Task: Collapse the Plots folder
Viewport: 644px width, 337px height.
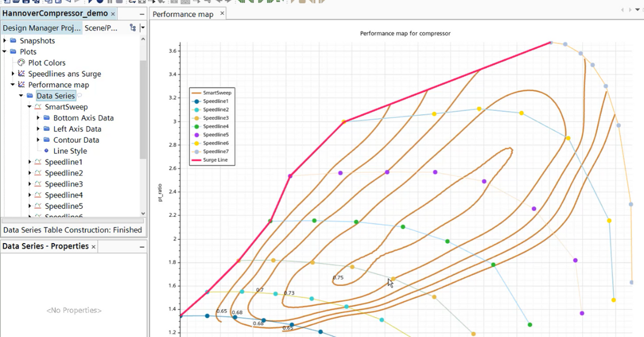Action: [x=5, y=52]
